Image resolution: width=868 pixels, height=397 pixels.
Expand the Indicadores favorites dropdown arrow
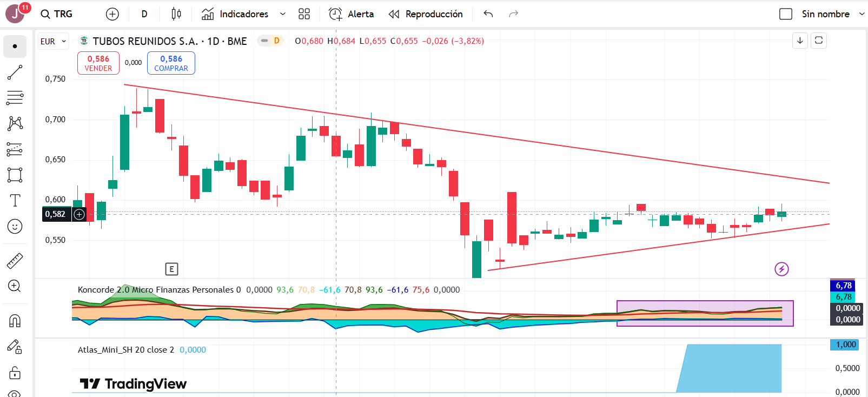click(x=282, y=14)
